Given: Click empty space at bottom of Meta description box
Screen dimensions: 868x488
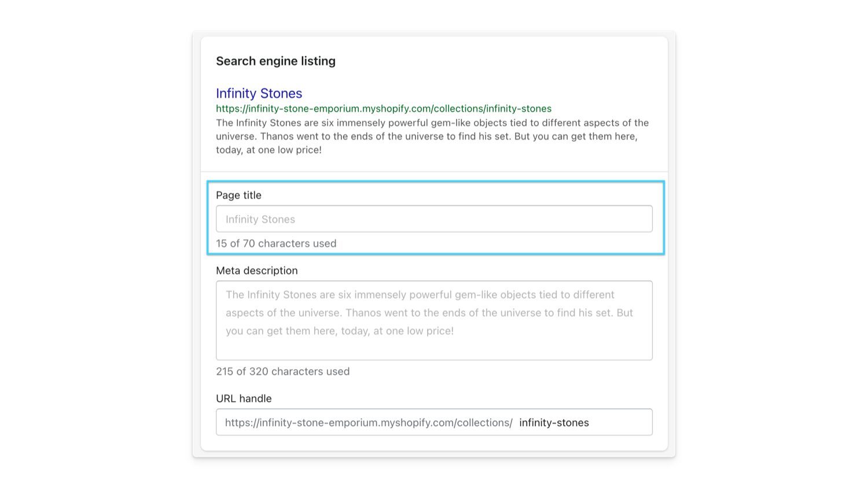Looking at the screenshot, I should click(434, 349).
